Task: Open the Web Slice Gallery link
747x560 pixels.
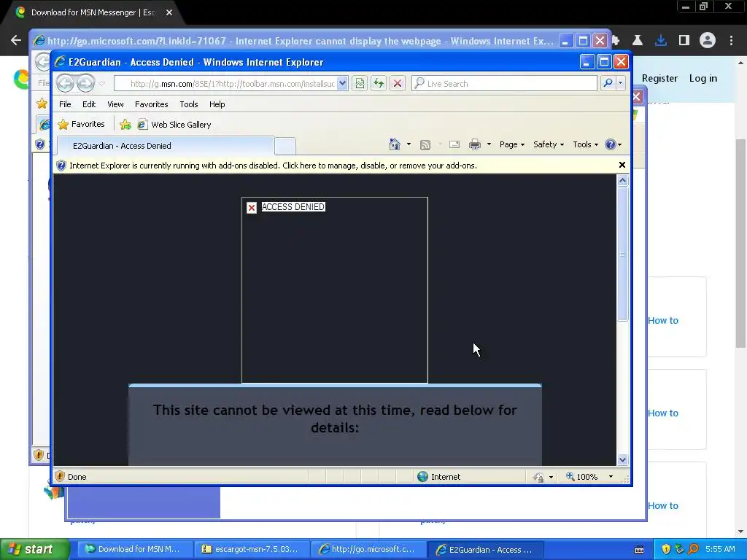Action: point(174,125)
